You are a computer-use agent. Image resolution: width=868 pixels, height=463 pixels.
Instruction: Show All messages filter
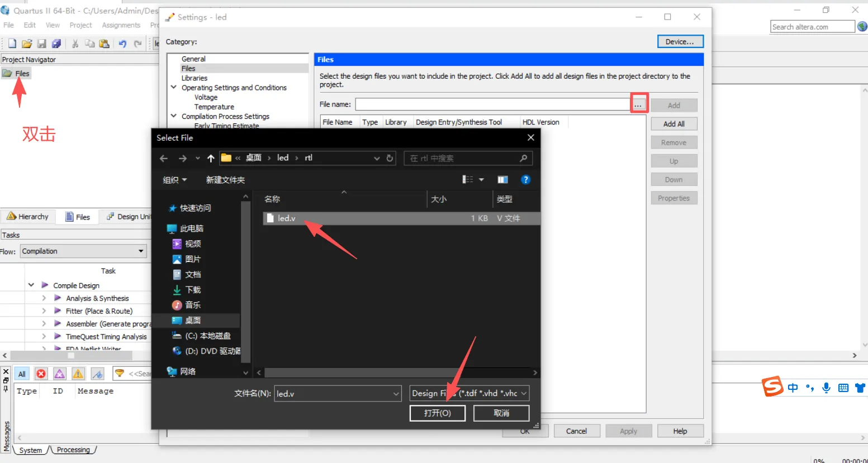coord(22,374)
